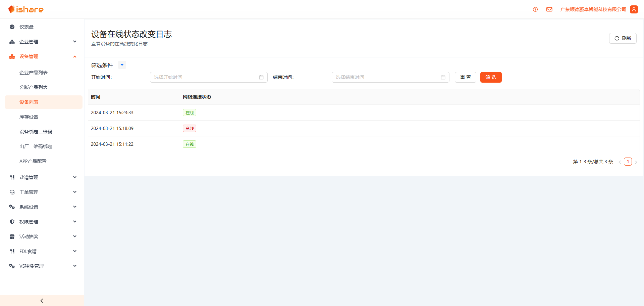This screenshot has height=306, width=644.
Task: Open the 仪表盘 dashboard
Action: pos(26,27)
